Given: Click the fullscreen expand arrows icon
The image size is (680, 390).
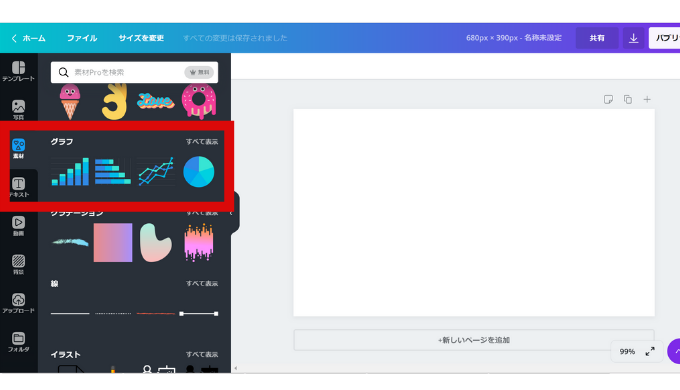Looking at the screenshot, I should point(650,351).
